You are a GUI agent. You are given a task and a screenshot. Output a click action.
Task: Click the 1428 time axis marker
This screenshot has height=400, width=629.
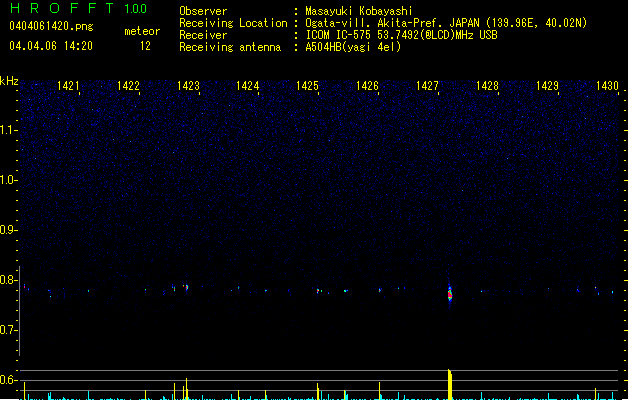click(487, 86)
